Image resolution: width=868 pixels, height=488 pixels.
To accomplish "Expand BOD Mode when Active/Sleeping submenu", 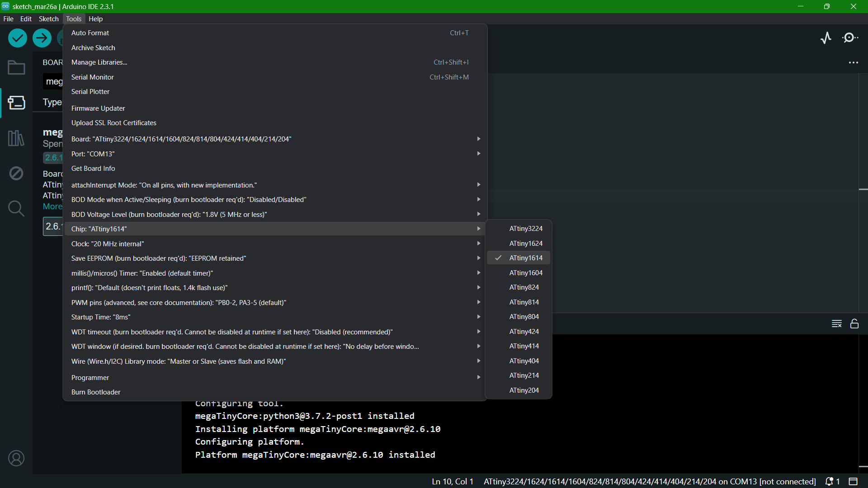I will pos(275,200).
